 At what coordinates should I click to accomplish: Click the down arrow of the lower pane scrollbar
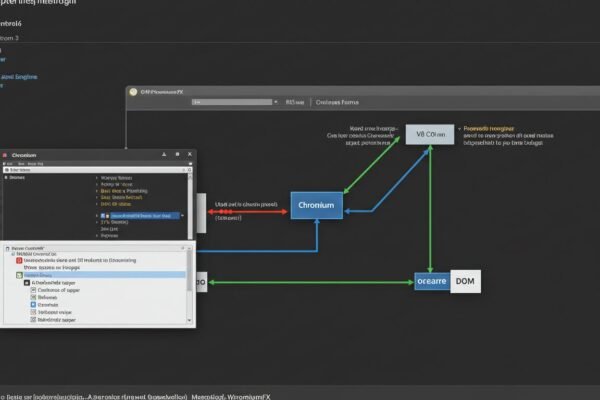coord(189,320)
